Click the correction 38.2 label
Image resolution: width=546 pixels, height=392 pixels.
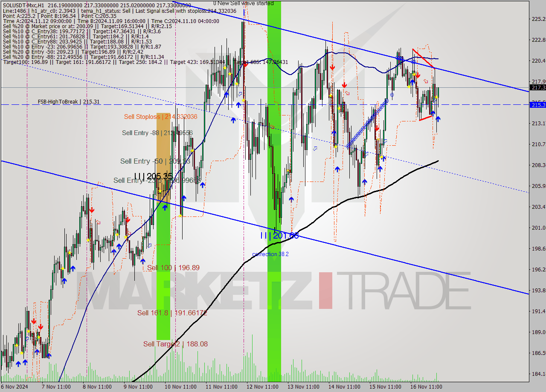click(x=270, y=254)
